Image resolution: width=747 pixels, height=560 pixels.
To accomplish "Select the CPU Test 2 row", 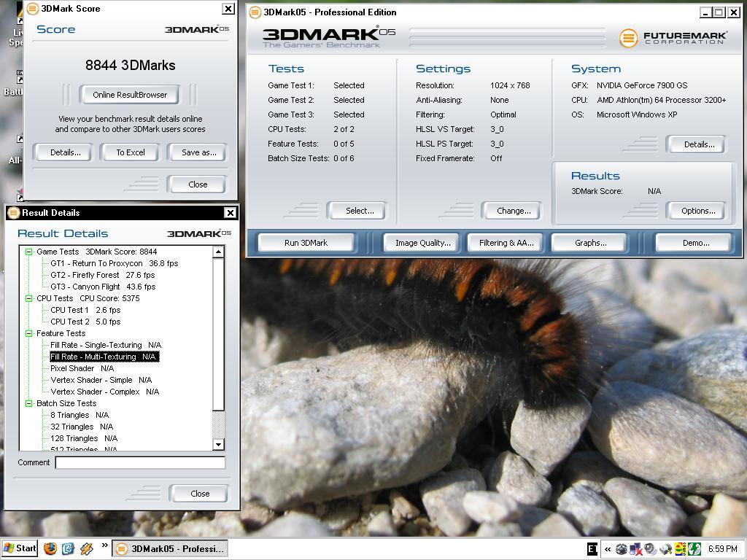I will (x=85, y=322).
